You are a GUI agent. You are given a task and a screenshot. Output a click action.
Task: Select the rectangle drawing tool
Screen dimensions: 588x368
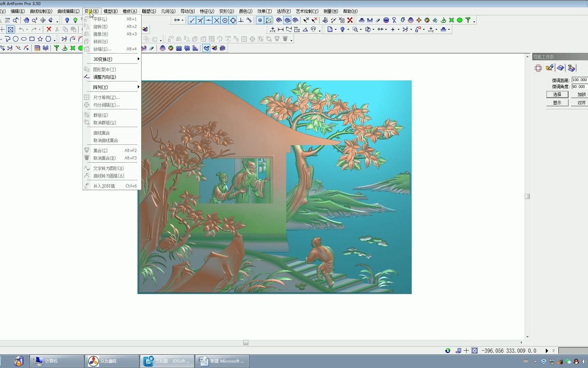32,39
